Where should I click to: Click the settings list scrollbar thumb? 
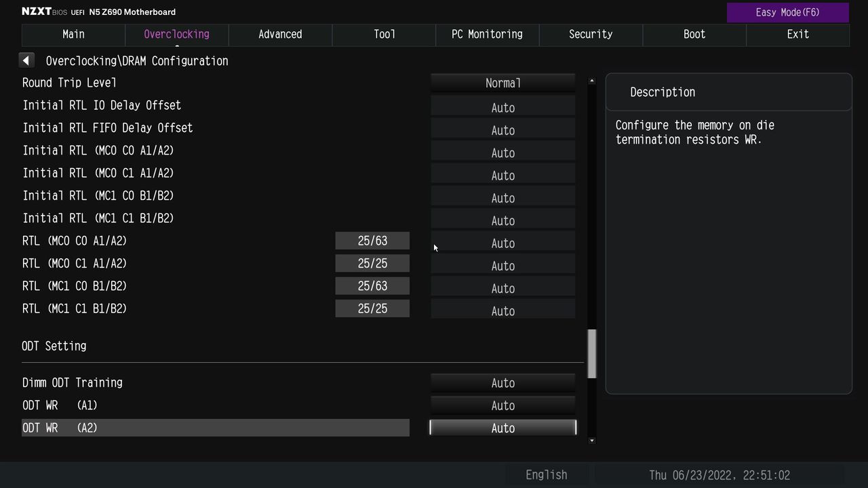coord(592,354)
